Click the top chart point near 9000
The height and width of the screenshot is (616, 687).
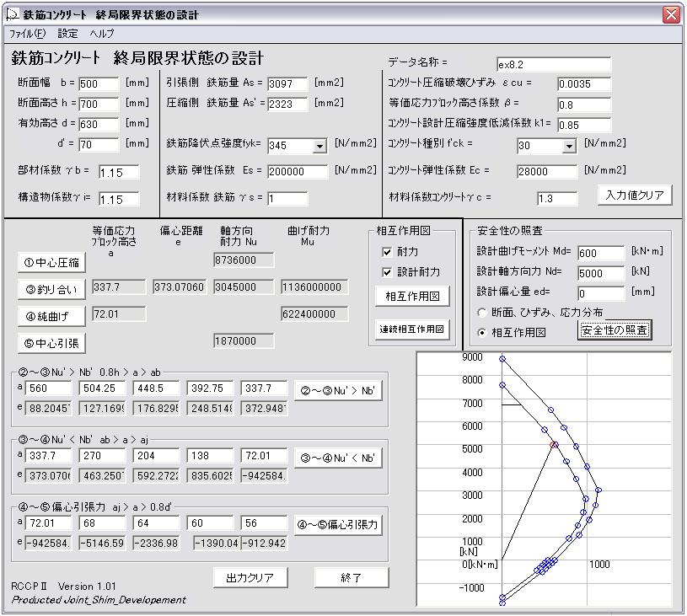click(502, 359)
